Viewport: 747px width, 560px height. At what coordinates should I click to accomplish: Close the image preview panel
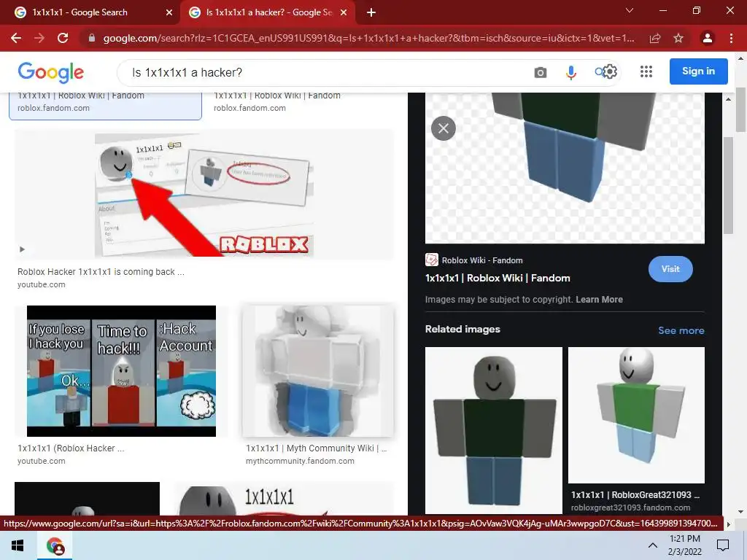[x=444, y=128]
